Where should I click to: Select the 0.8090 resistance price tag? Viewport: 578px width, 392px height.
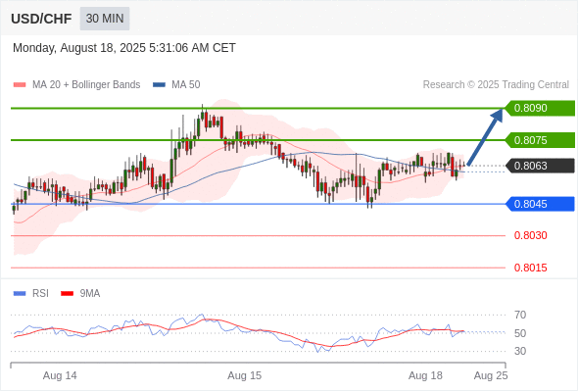point(540,108)
